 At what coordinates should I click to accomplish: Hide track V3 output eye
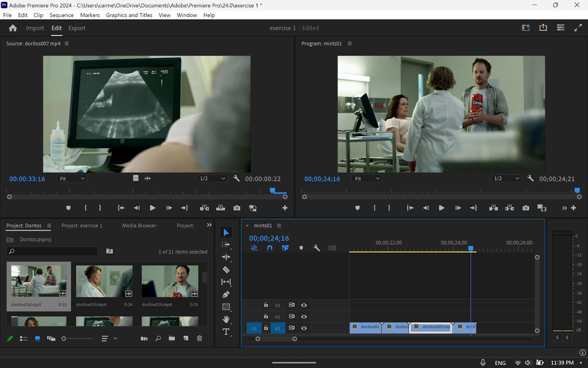(304, 305)
